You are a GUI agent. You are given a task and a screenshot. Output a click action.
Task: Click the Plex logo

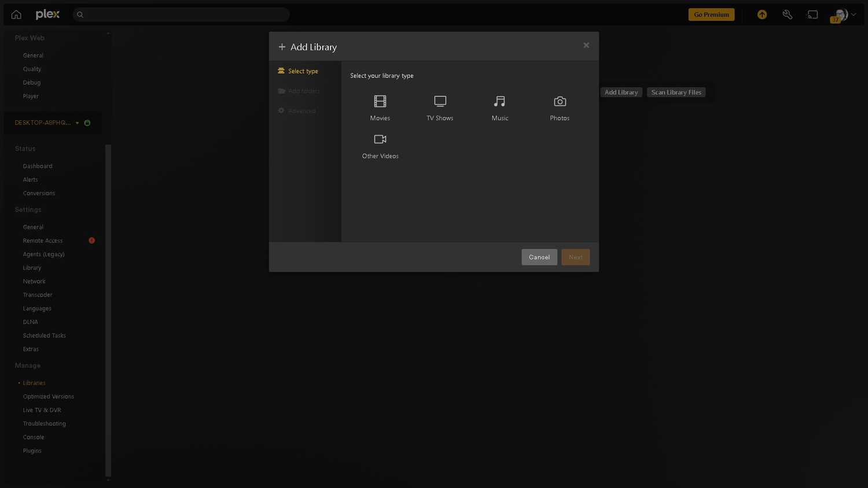click(x=47, y=14)
